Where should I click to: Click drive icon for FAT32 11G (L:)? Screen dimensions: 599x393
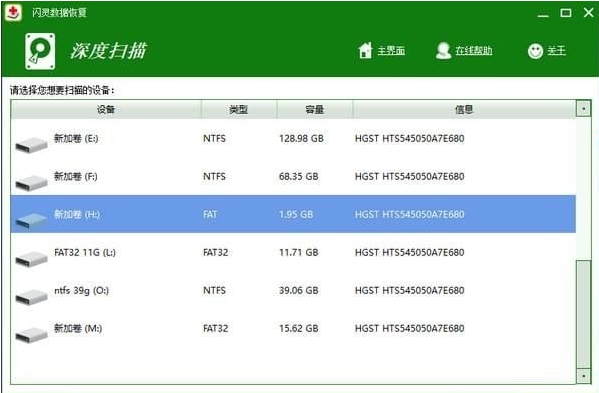pyautogui.click(x=31, y=259)
